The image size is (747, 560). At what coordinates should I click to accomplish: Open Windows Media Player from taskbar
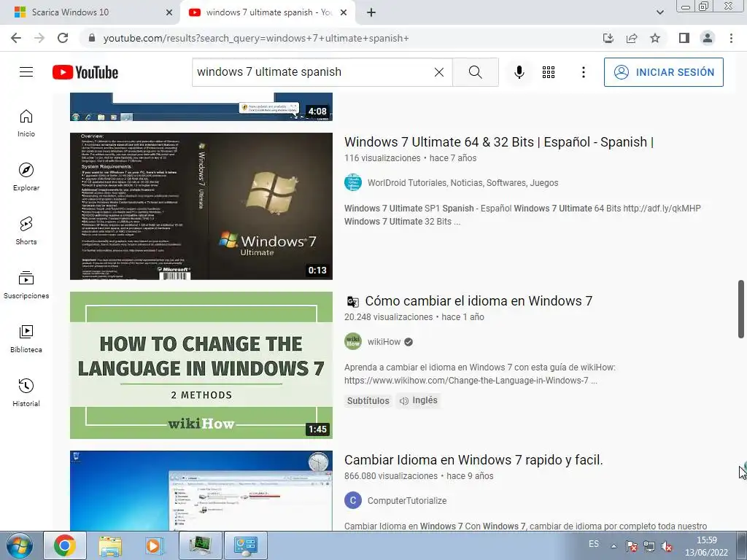tap(154, 545)
